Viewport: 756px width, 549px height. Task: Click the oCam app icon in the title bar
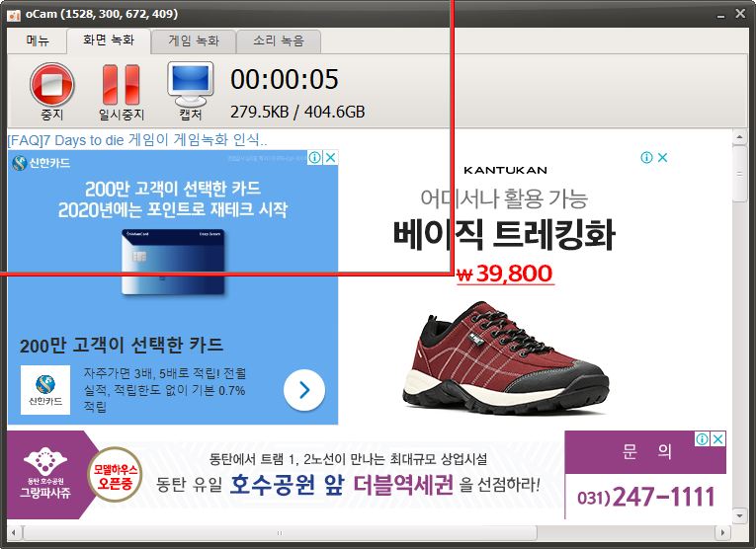tap(14, 15)
